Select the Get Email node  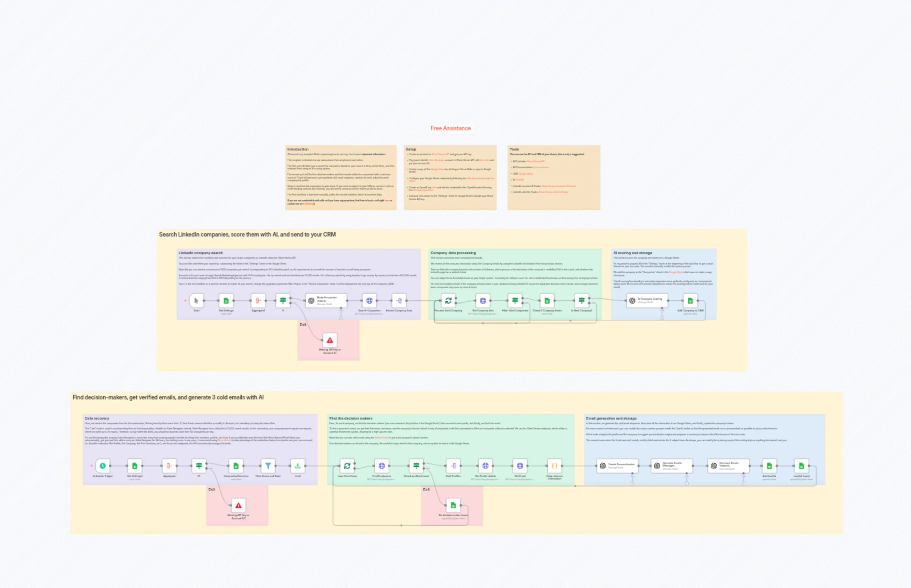click(520, 466)
